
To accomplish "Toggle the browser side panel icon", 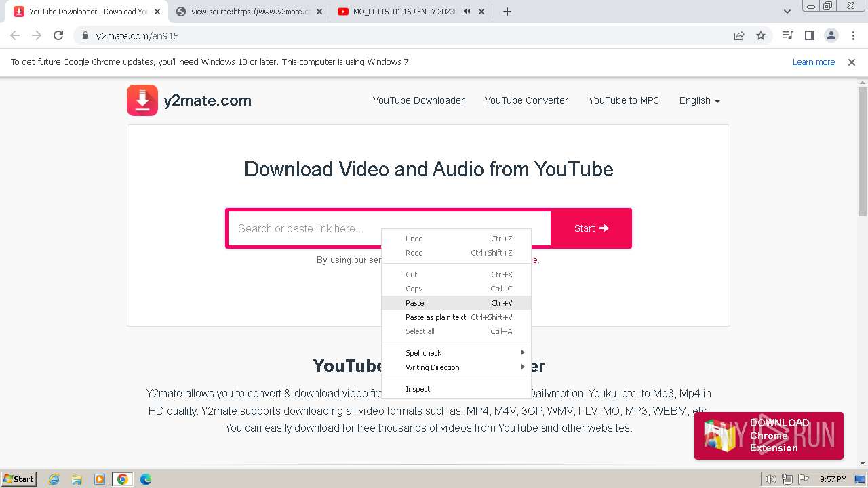I will [809, 35].
